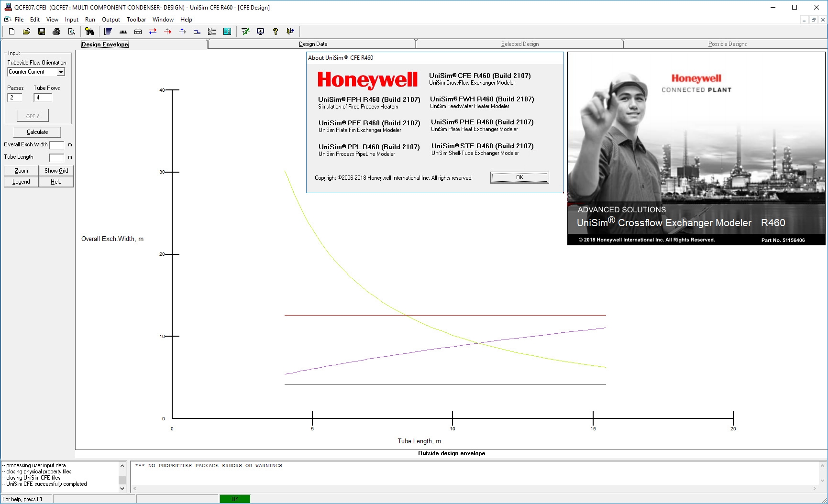Screen dimensions: 828x504
Task: Click the Apply button
Action: (x=33, y=115)
